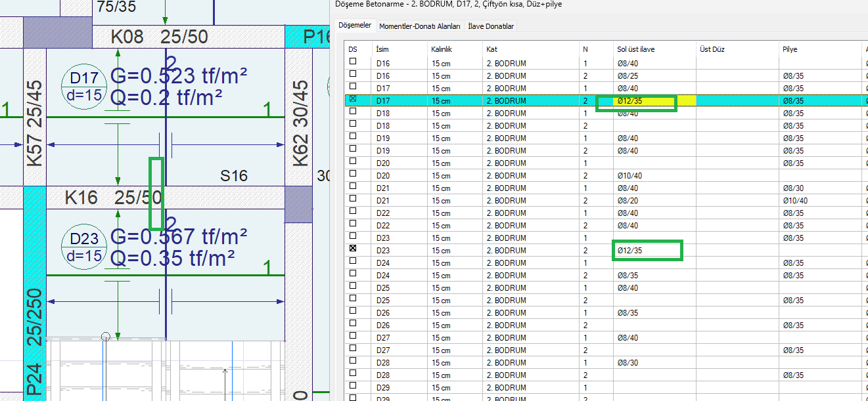Switch to Momentler-Donatı Alanları tab
868x401 pixels.
pyautogui.click(x=421, y=26)
